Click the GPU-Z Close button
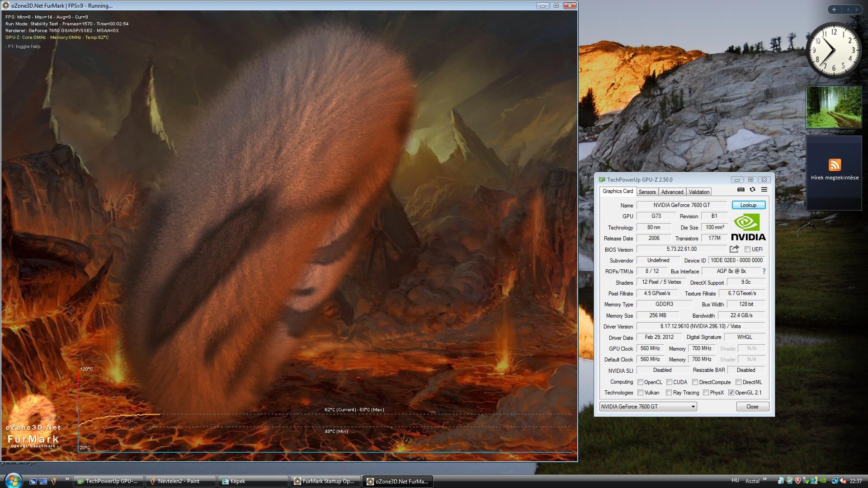 [x=752, y=407]
